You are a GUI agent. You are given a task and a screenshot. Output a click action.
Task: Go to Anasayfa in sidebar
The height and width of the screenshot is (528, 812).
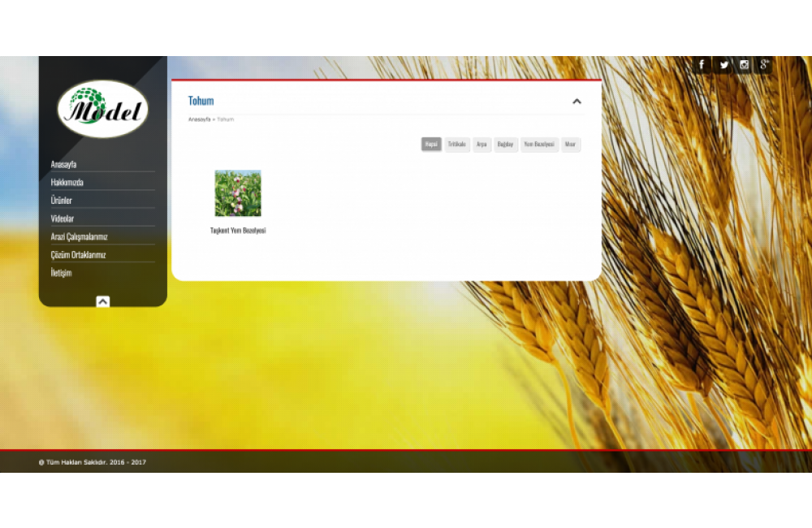point(64,164)
